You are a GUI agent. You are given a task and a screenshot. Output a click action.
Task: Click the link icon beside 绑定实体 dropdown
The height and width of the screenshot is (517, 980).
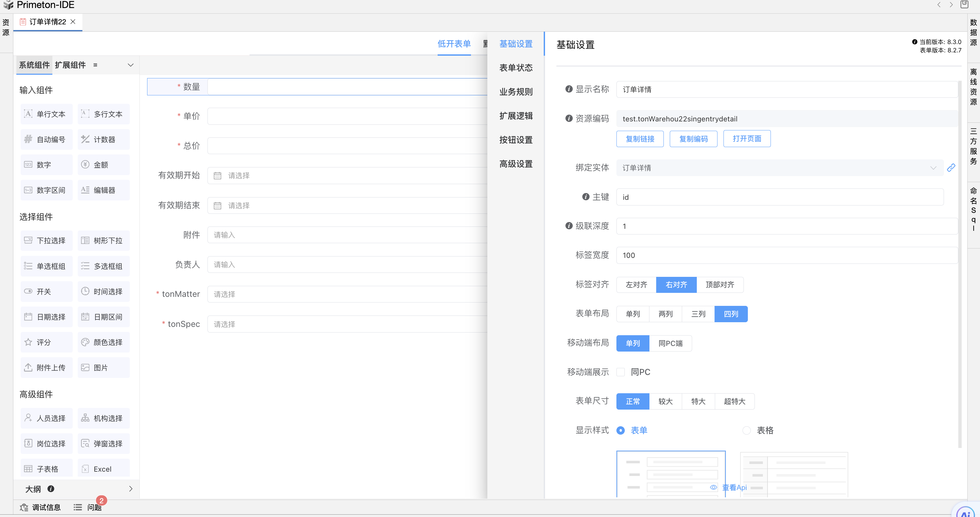click(951, 168)
